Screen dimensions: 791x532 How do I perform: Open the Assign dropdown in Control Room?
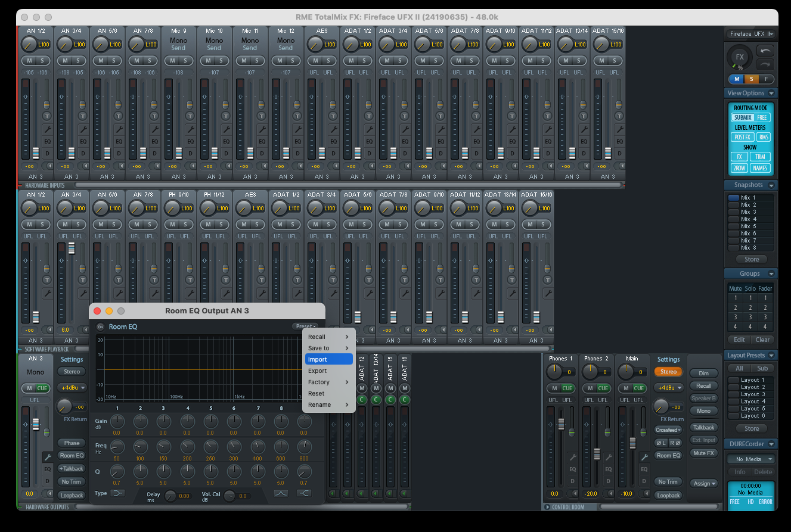tap(704, 483)
